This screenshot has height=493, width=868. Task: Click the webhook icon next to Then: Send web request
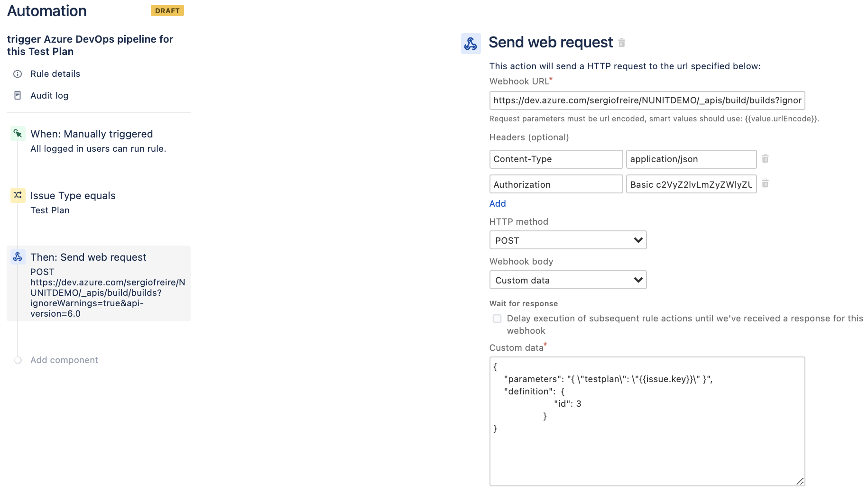point(18,257)
